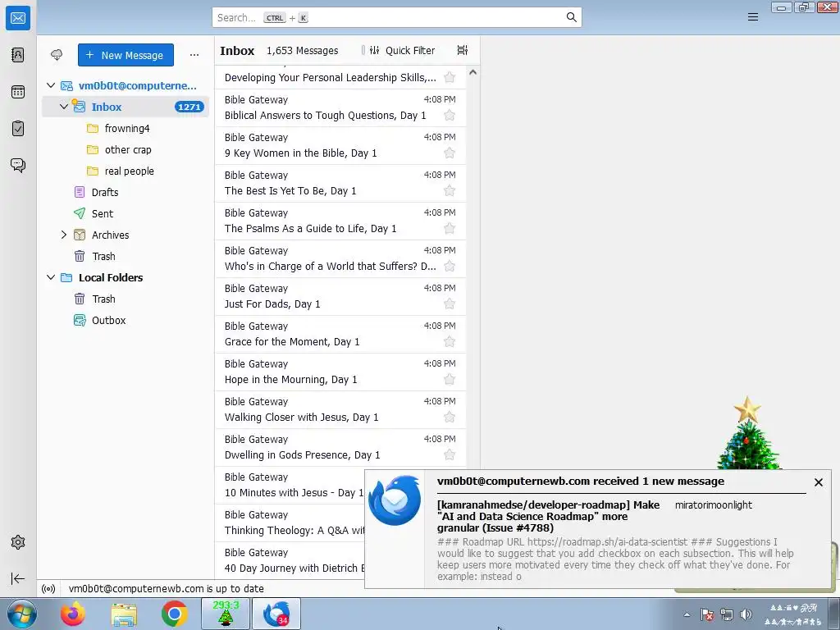Viewport: 840px width, 630px height.
Task: Expand the Archives folder
Action: point(64,235)
